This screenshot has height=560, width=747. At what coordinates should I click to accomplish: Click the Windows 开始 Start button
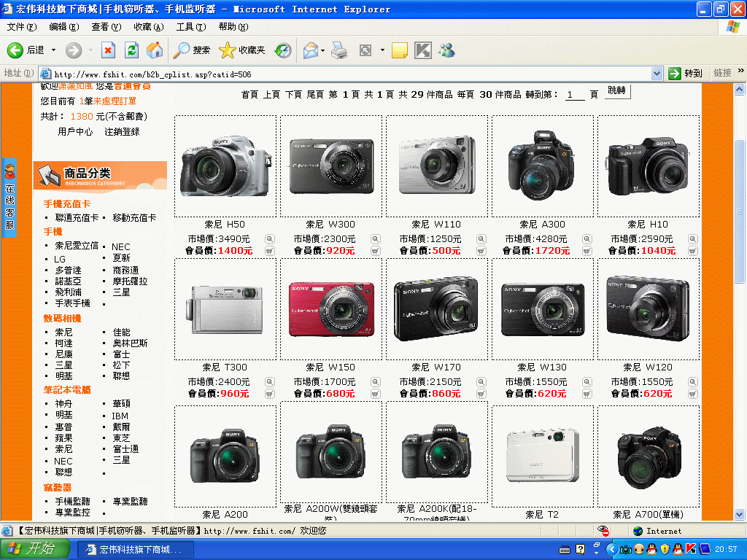pyautogui.click(x=34, y=549)
